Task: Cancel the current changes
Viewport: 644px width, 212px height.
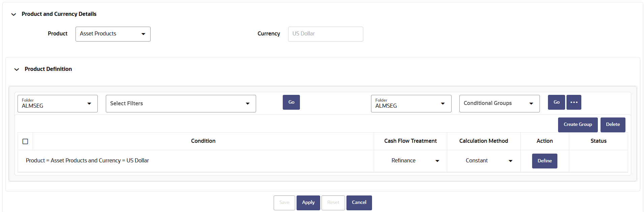Action: [359, 203]
